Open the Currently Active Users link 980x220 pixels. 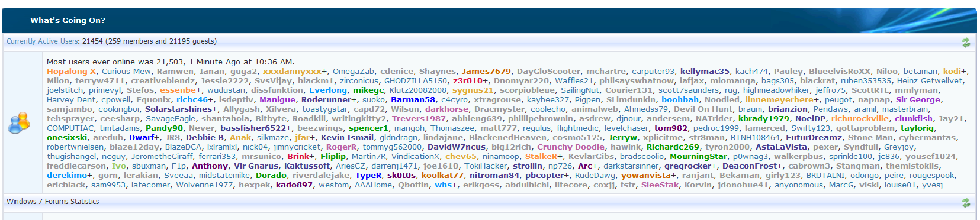(43, 41)
